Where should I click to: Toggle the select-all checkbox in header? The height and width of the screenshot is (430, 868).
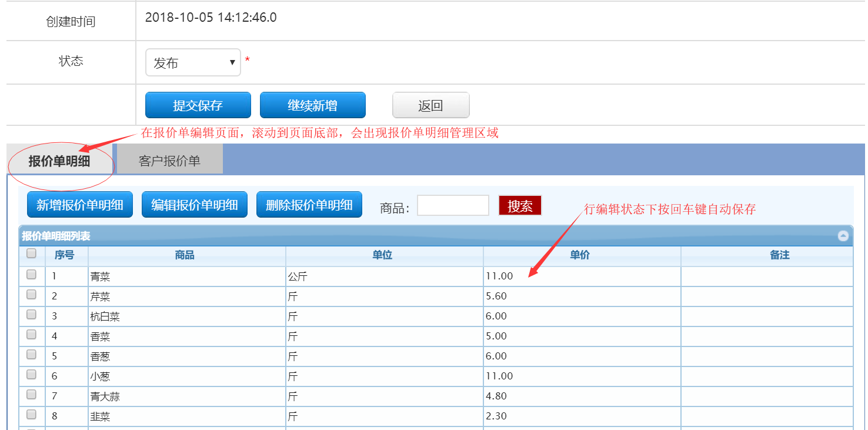[x=32, y=254]
